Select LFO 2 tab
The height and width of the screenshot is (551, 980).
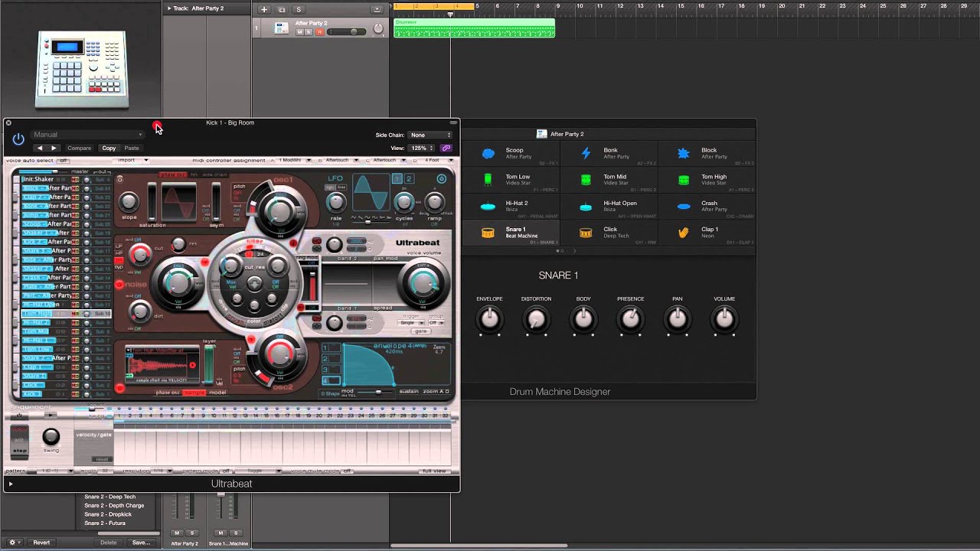[409, 179]
